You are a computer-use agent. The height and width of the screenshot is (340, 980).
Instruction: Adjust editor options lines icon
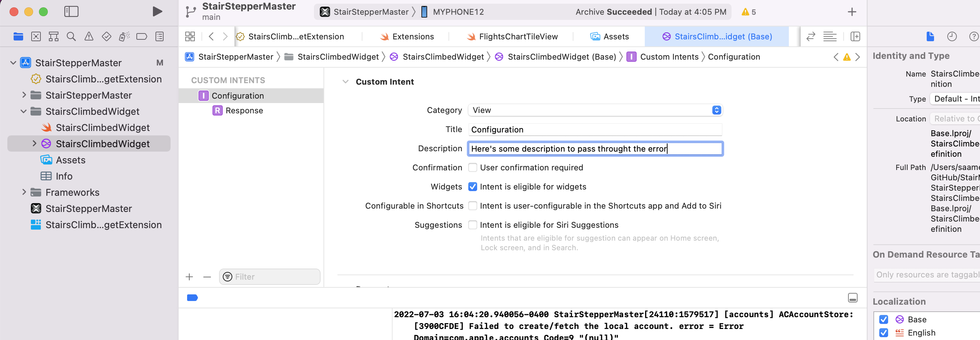point(830,36)
